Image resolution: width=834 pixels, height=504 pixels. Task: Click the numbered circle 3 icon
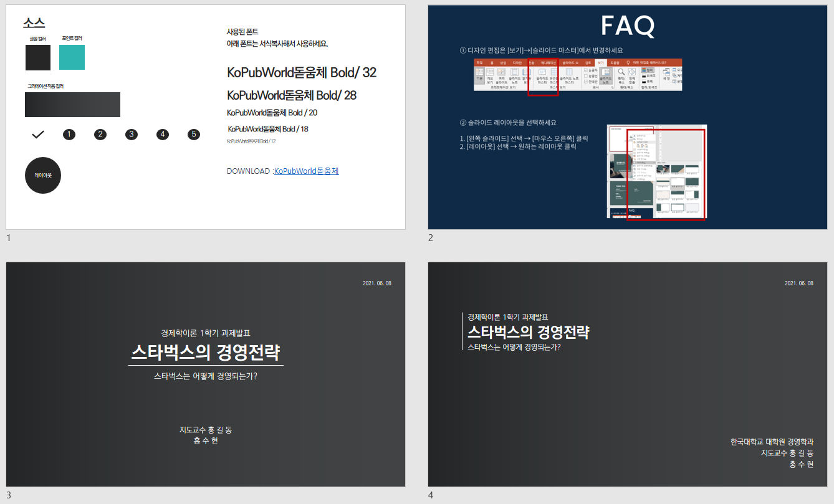point(131,134)
